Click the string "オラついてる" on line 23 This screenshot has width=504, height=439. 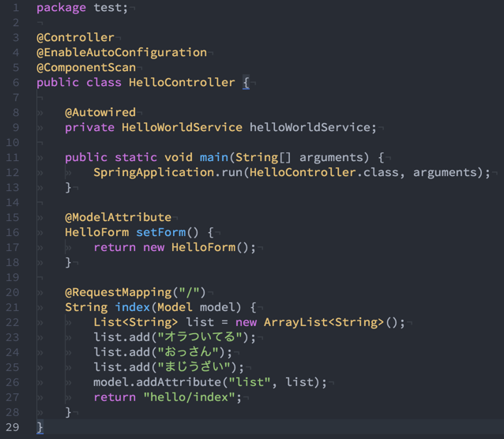pos(200,337)
